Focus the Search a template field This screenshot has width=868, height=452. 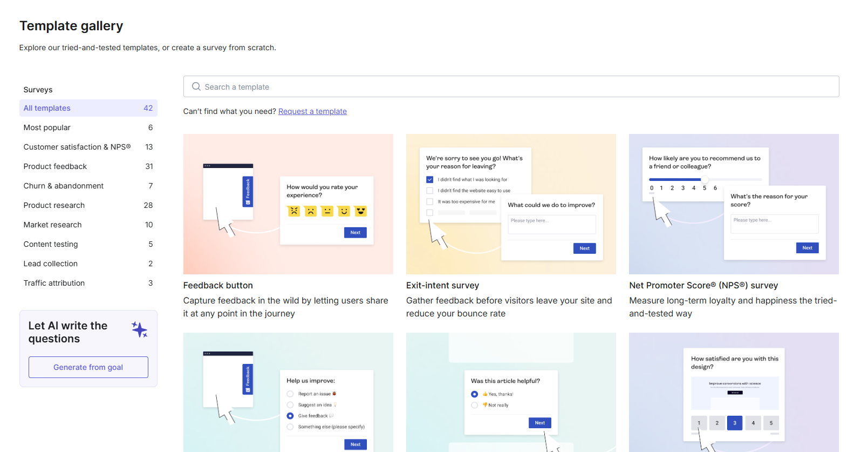pos(511,86)
